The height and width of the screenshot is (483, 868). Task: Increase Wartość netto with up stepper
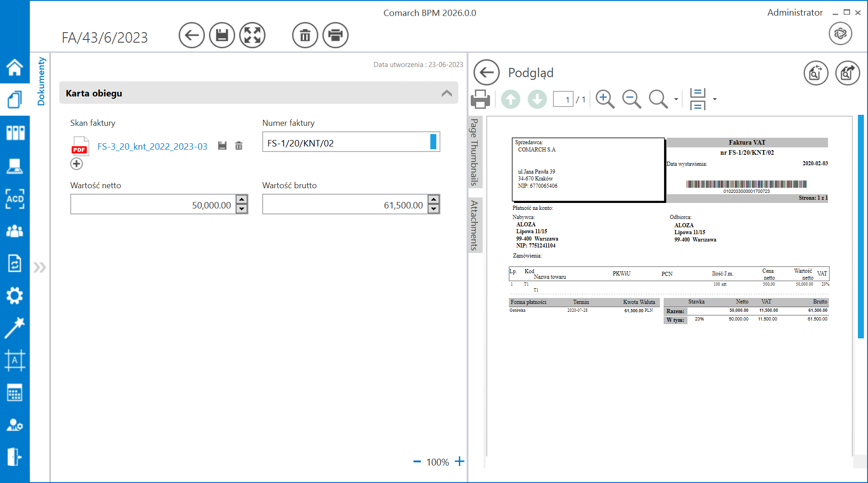[x=242, y=200]
